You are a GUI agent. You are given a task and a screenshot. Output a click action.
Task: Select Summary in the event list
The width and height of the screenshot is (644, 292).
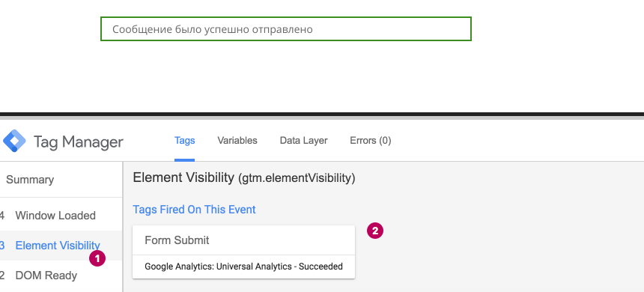[30, 180]
